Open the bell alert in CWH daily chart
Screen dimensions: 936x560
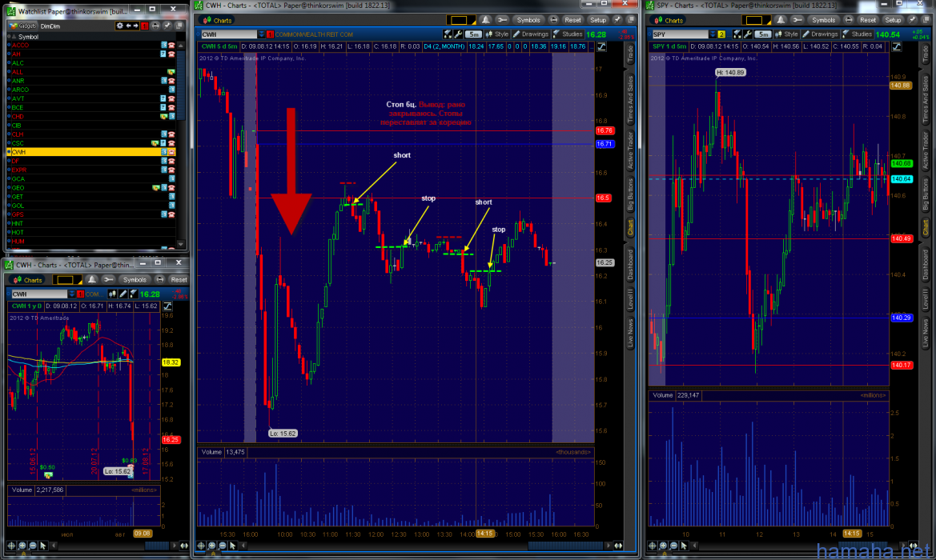[x=91, y=280]
